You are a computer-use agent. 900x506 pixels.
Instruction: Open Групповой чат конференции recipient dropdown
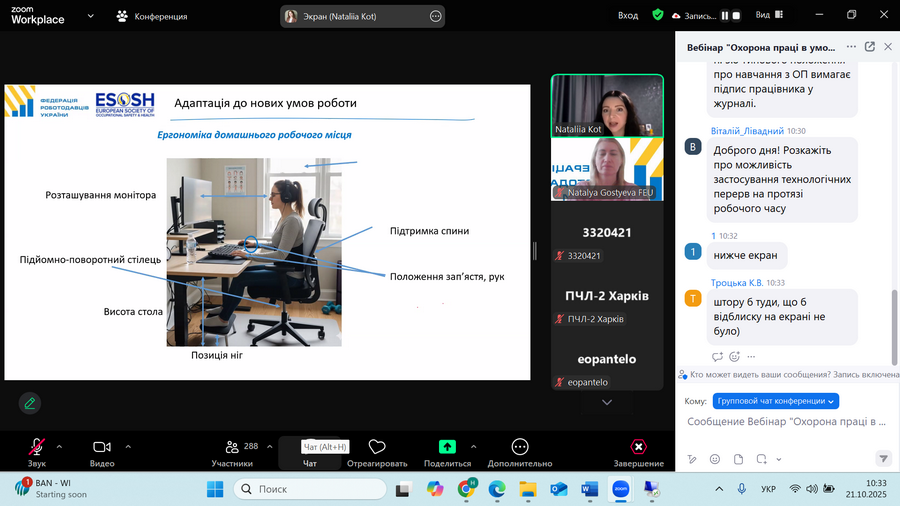coord(776,400)
